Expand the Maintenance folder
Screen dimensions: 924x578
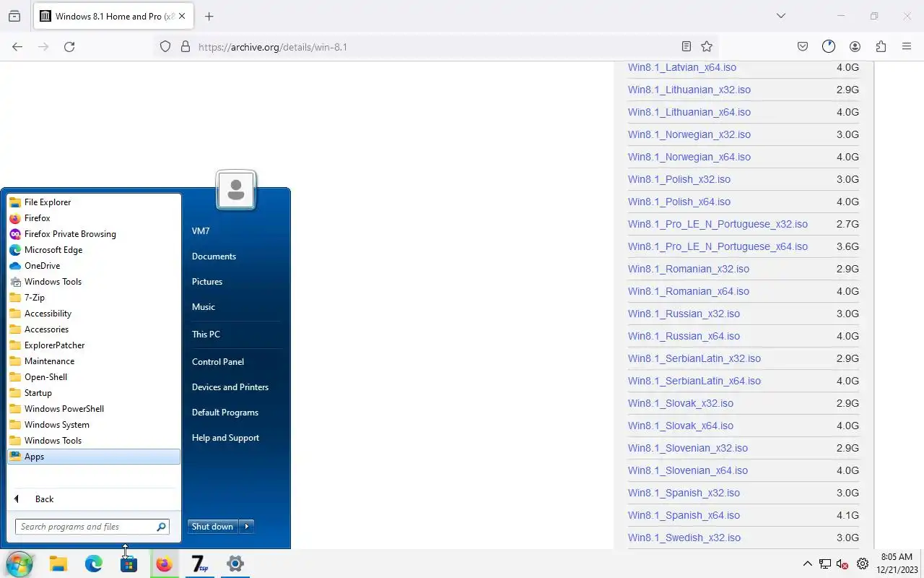(94, 361)
